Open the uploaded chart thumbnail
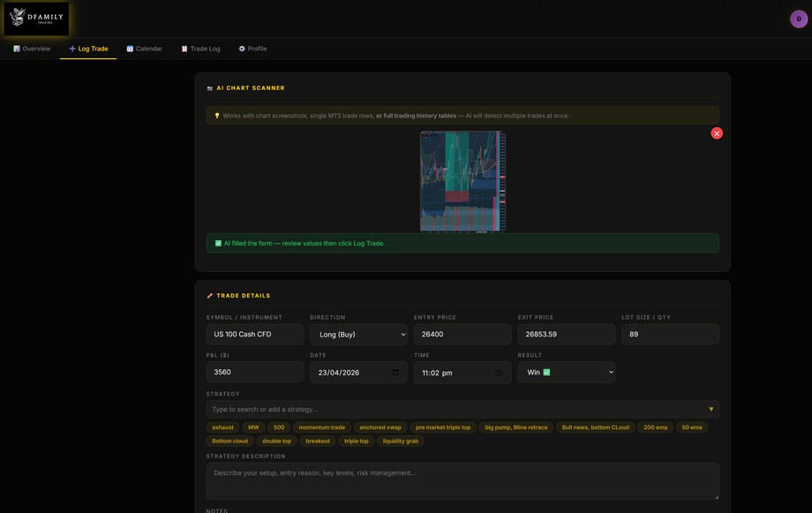Screen dimensions: 812x513 point(462,181)
